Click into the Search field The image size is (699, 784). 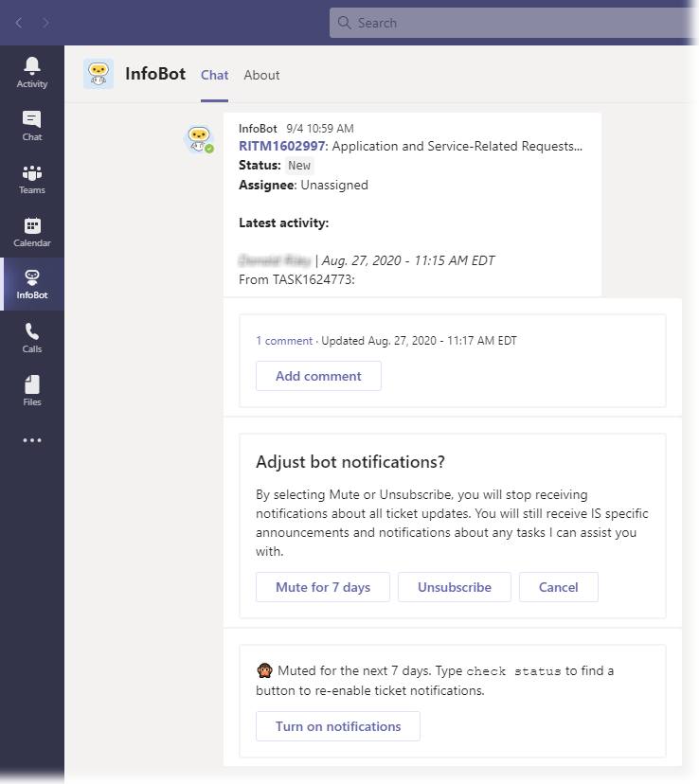pos(512,23)
